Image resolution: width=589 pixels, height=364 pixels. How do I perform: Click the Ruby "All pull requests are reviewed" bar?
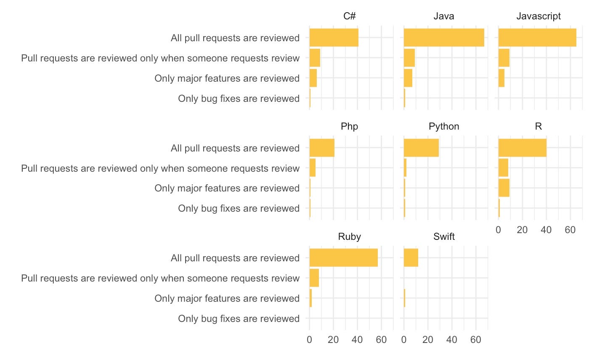[x=344, y=258]
